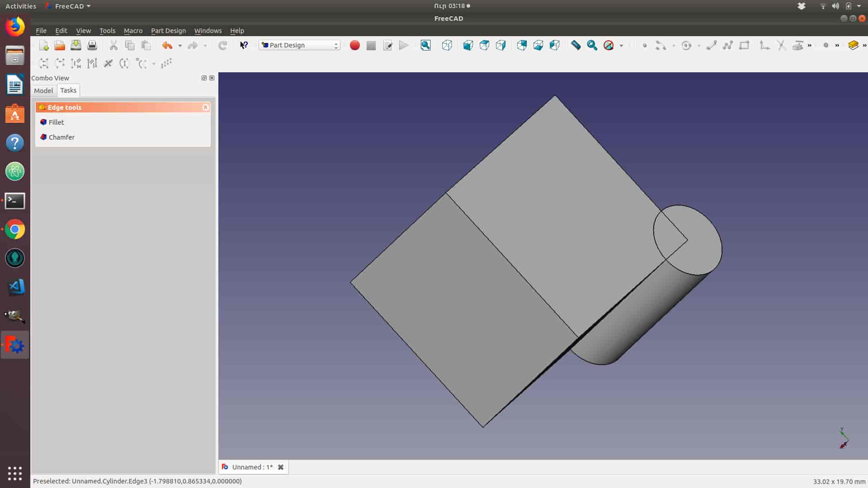The image size is (868, 488).
Task: Click the red macro record button
Action: point(355,45)
